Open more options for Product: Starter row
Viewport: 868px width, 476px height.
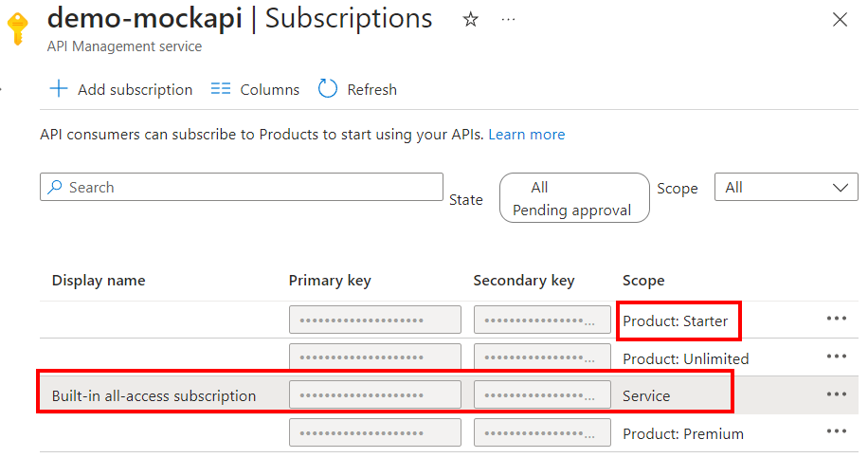pyautogui.click(x=836, y=319)
